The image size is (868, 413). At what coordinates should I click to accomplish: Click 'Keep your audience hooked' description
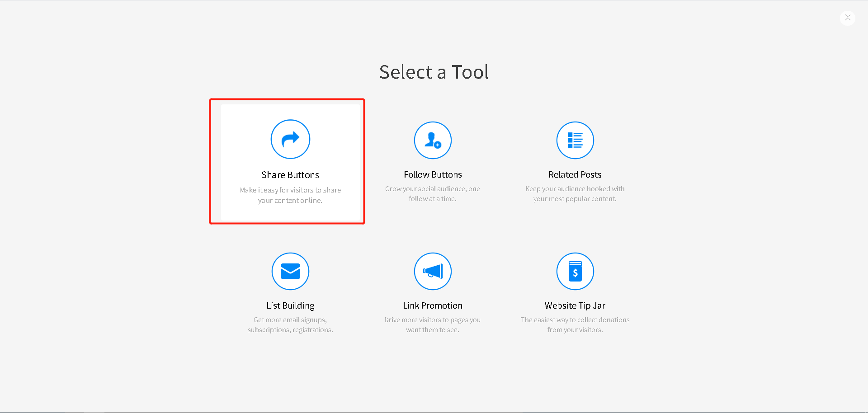tap(575, 194)
